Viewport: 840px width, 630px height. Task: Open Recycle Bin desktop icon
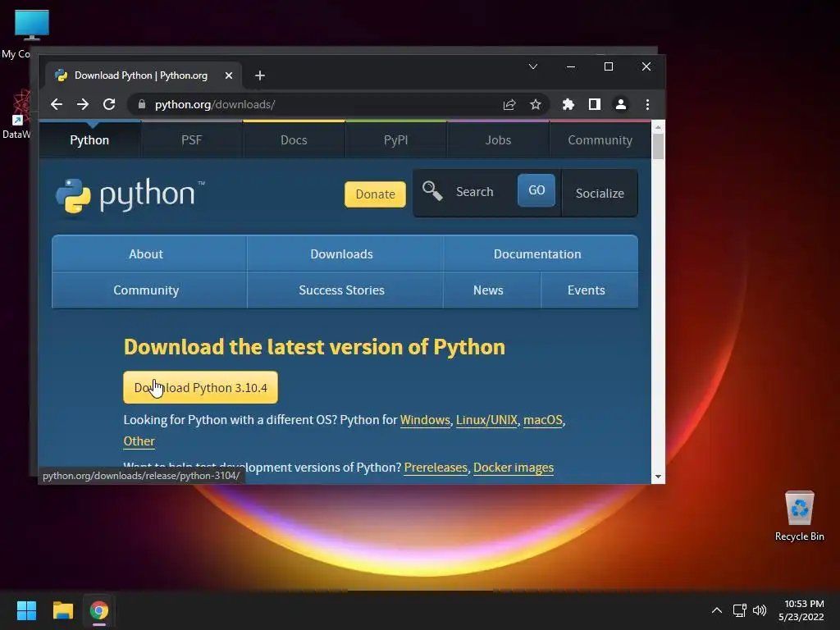[799, 516]
